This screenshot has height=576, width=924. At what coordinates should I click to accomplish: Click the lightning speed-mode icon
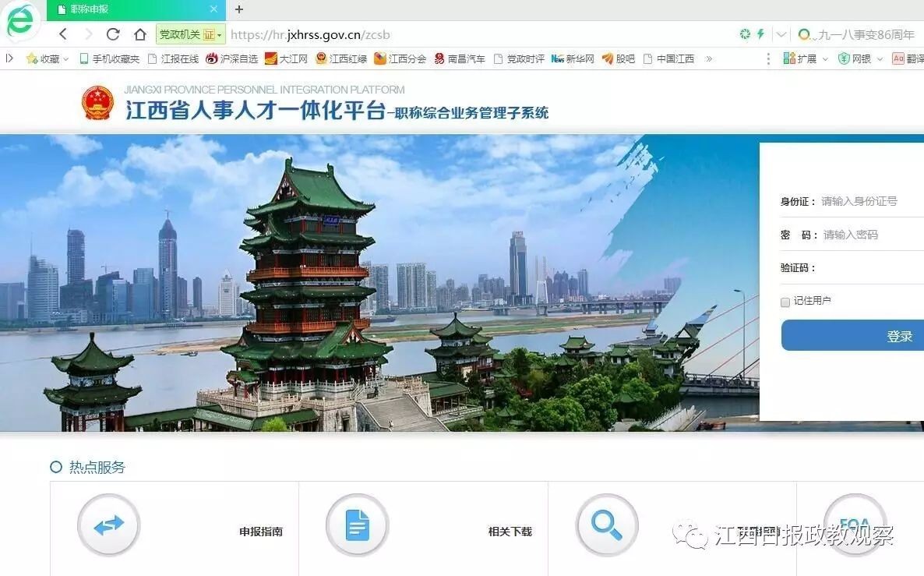pyautogui.click(x=760, y=34)
